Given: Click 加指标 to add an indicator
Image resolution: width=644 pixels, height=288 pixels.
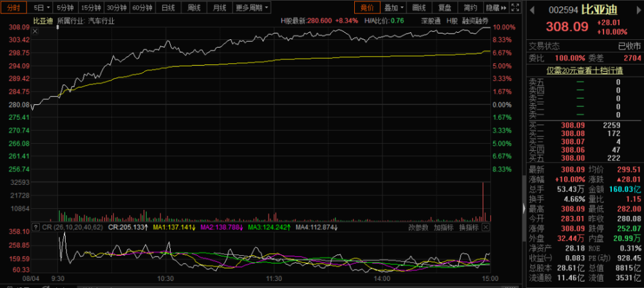Looking at the screenshot, I should pos(444,227).
